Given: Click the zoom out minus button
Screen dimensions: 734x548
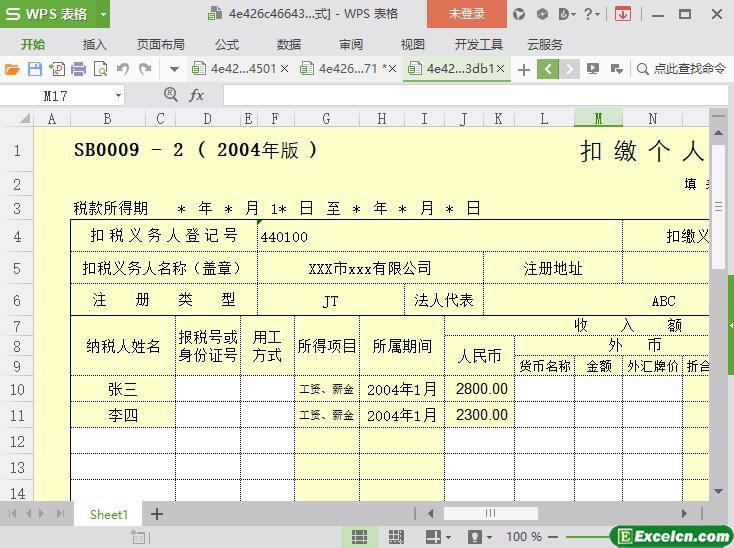Looking at the screenshot, I should click(553, 537).
